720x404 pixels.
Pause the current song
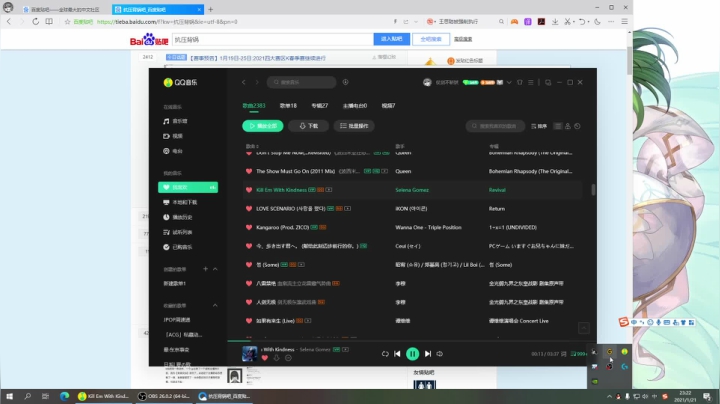click(x=412, y=354)
